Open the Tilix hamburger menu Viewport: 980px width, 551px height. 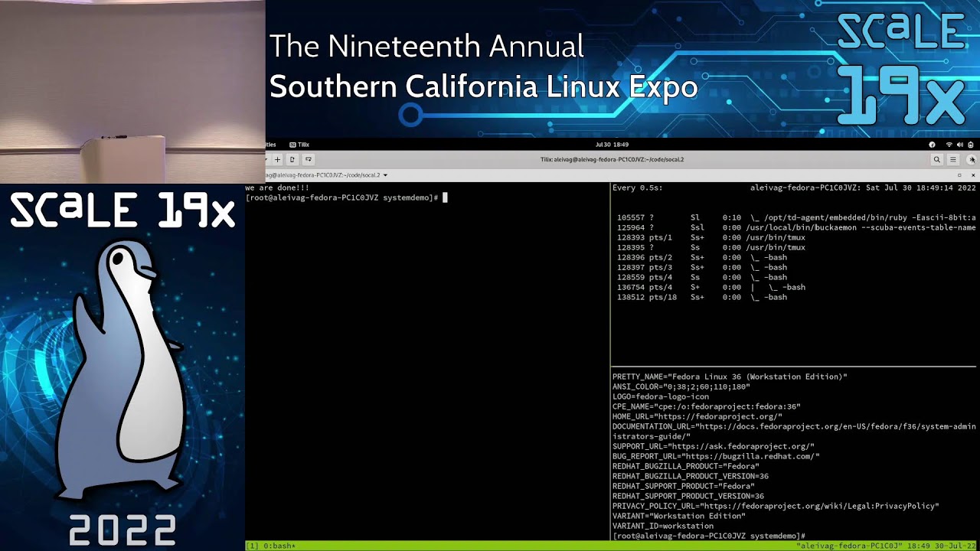coord(953,160)
